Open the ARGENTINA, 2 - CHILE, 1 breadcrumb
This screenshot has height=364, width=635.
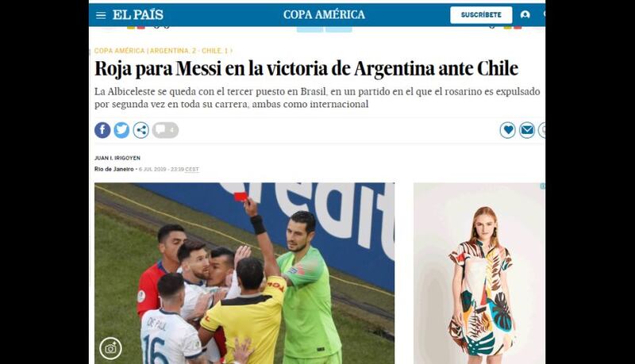tap(189, 51)
